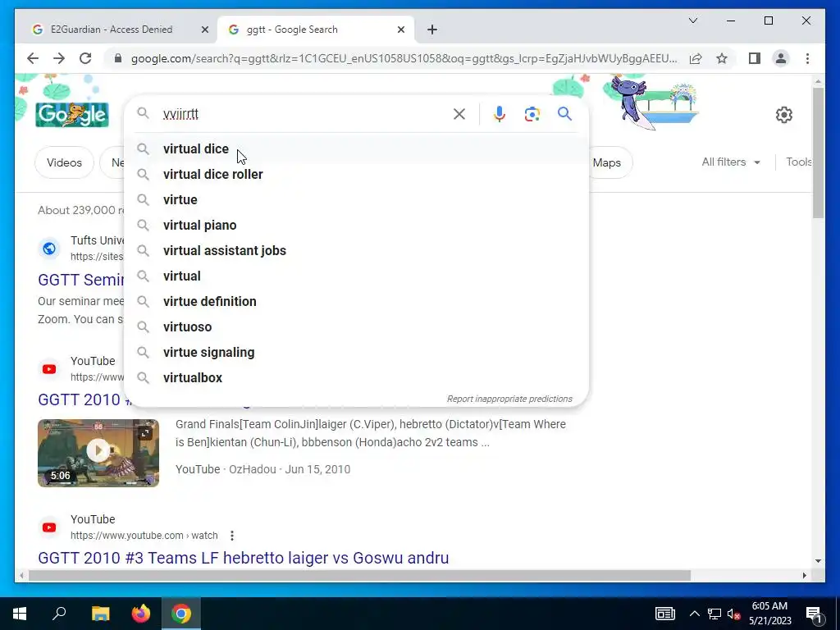Open the GGTT 2010 #3 Teams LF result
Viewport: 840px width, 630px height.
click(x=243, y=558)
